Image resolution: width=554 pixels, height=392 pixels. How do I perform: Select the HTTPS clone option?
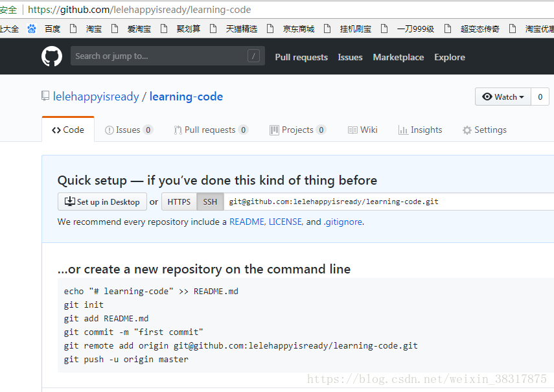click(x=179, y=202)
